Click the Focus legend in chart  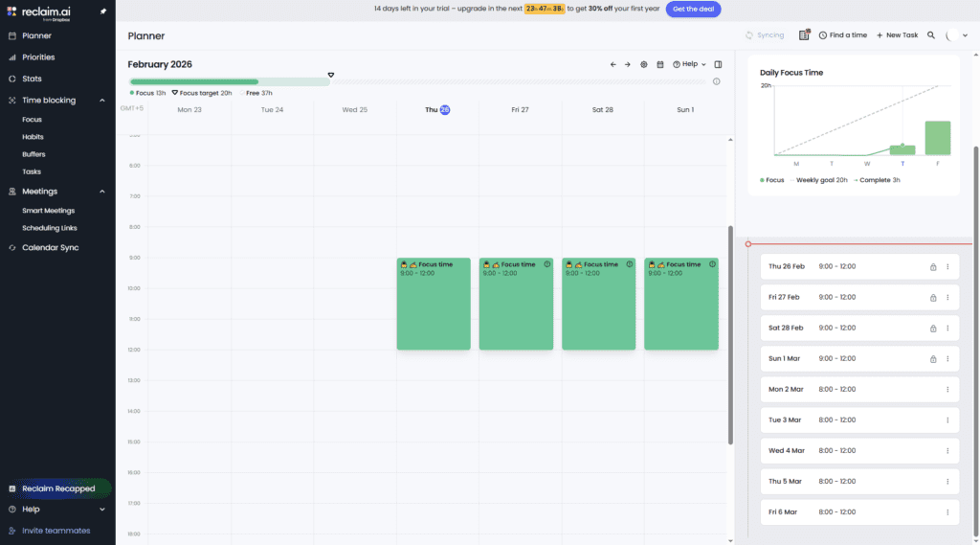tap(772, 180)
